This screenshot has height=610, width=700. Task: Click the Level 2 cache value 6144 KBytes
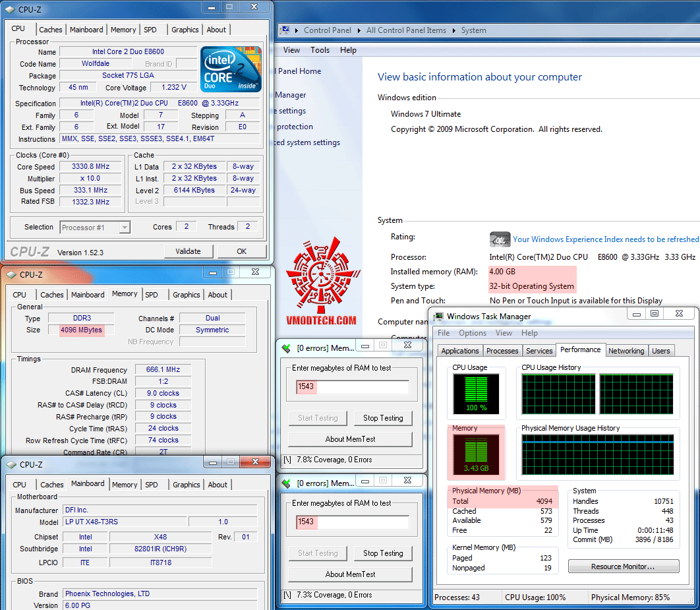coord(194,190)
